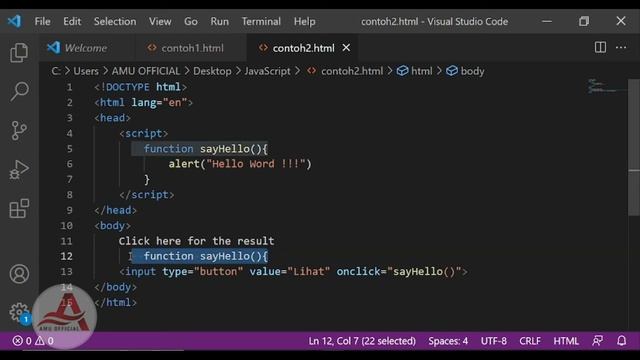The width and height of the screenshot is (640, 360).
Task: Open the Accounts menu icon
Action: click(x=19, y=274)
